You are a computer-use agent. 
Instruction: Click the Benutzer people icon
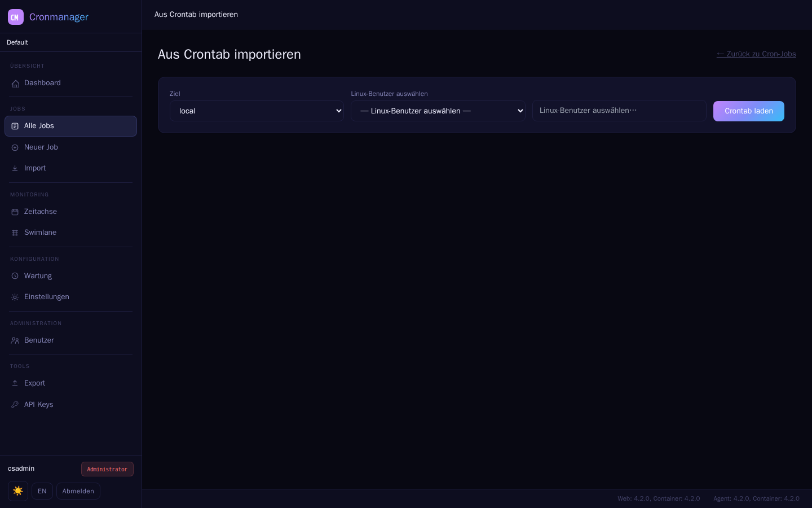15,341
